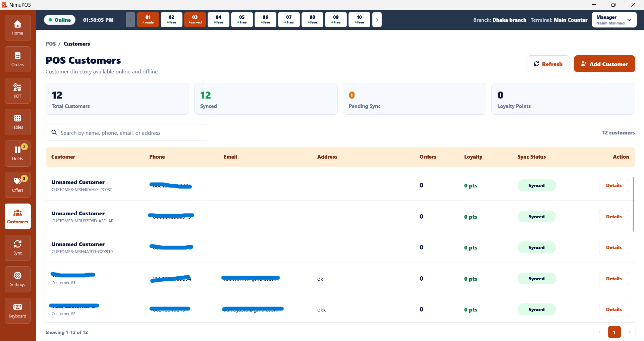Click 'Showing 1-12 of 12' text
Screen dimensions: 644x341
point(67,332)
